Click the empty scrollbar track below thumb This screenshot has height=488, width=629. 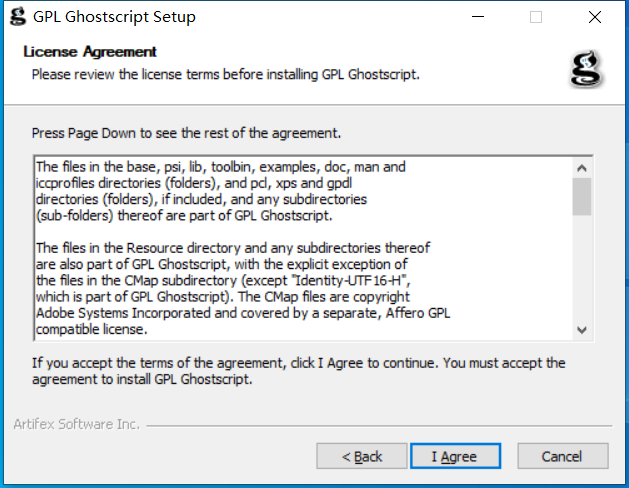[x=582, y=268]
